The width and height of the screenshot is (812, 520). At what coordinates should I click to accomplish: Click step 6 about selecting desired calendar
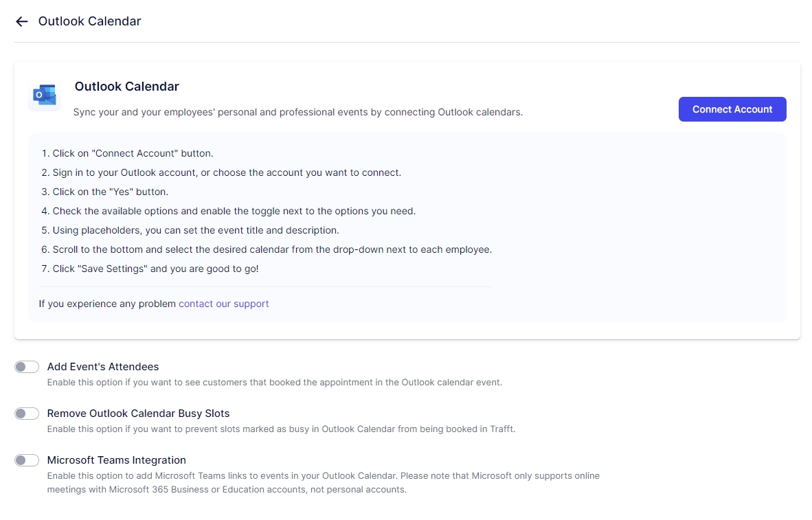(x=267, y=249)
